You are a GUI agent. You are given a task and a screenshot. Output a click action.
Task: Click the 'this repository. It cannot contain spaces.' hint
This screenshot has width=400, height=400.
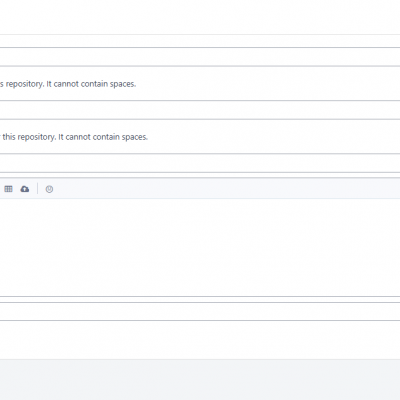point(75,137)
